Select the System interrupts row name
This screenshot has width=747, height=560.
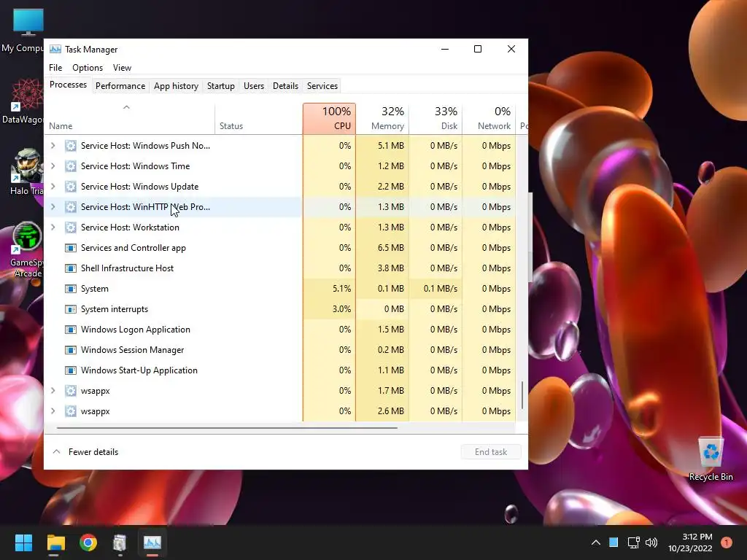115,309
